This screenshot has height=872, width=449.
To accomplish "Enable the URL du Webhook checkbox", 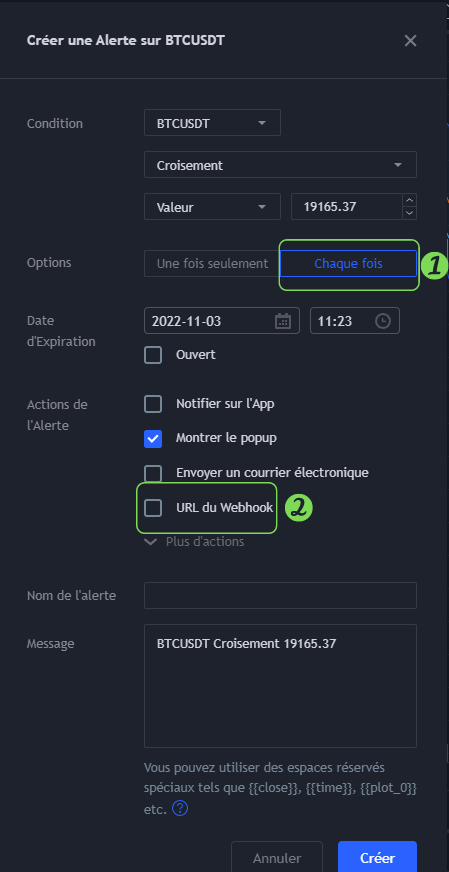I will [x=153, y=508].
